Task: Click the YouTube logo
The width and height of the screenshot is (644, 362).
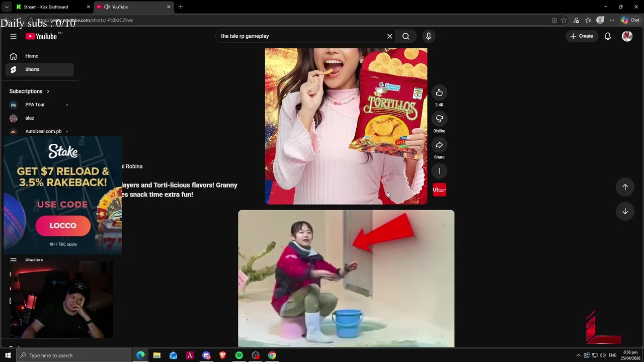Action: pyautogui.click(x=41, y=36)
